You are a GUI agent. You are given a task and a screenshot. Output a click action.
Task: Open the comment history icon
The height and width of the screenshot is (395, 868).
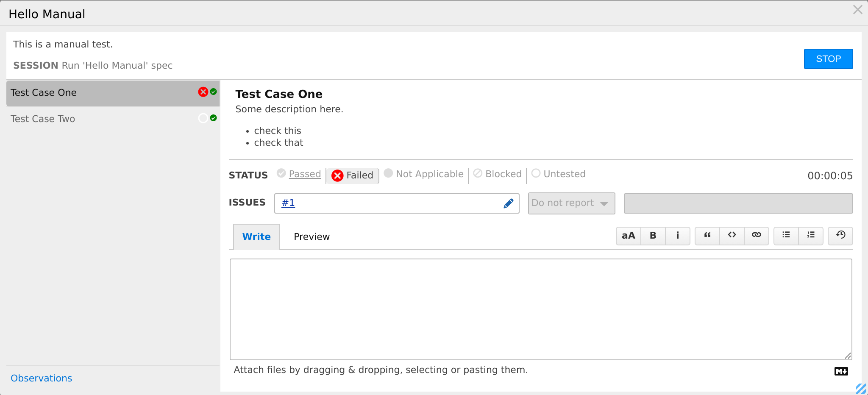pyautogui.click(x=840, y=236)
